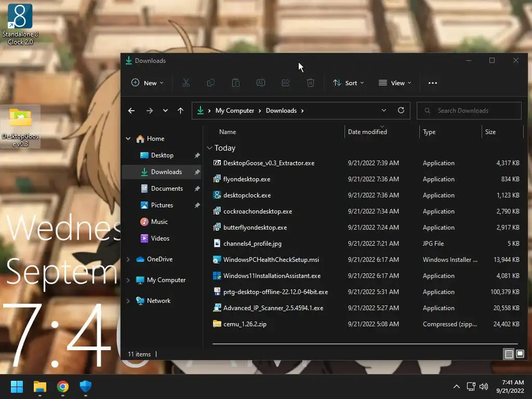Open the View options dropdown
This screenshot has width=532, height=399.
tap(395, 83)
